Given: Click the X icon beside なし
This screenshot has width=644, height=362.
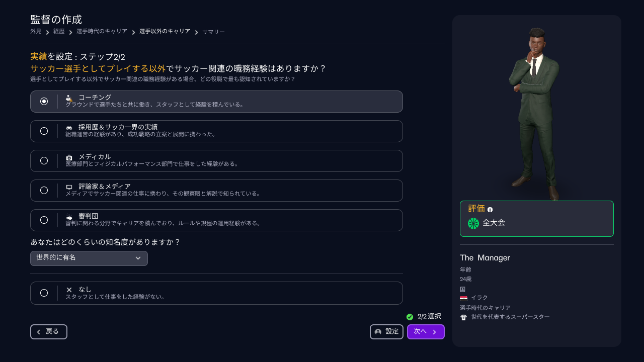Looking at the screenshot, I should point(68,289).
